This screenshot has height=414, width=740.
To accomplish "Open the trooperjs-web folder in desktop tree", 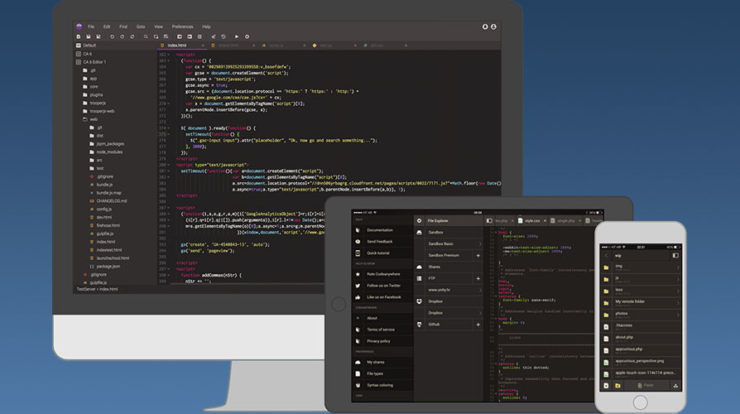I will coord(102,111).
